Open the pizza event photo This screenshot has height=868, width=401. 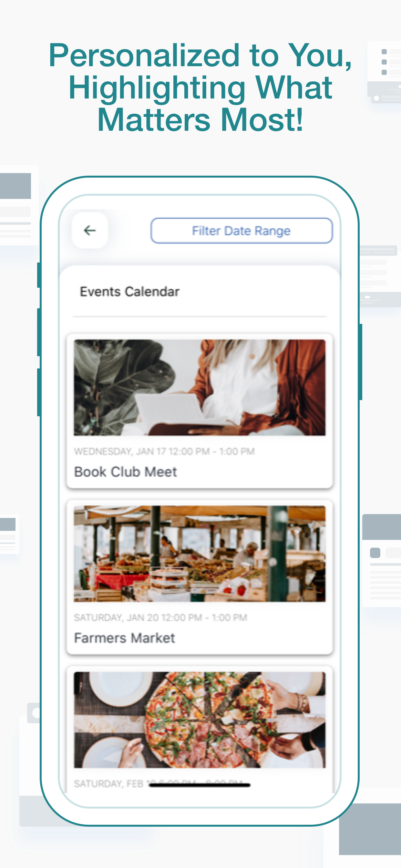[200, 720]
